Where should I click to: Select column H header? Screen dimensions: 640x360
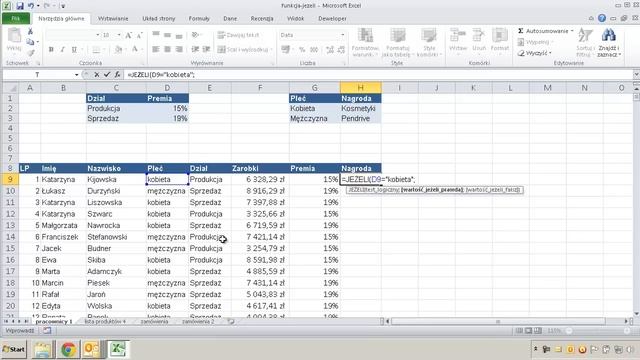(361, 88)
